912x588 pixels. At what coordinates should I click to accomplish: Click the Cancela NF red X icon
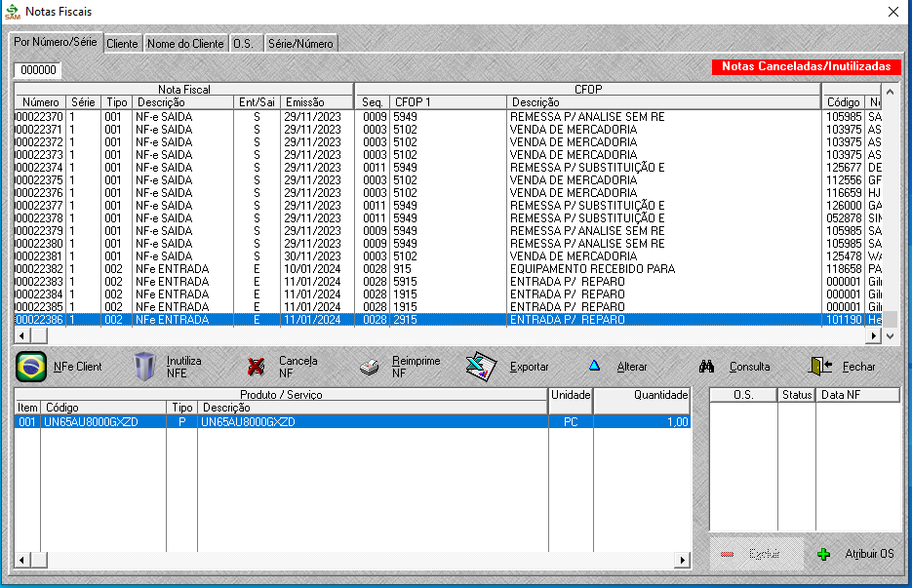point(257,367)
